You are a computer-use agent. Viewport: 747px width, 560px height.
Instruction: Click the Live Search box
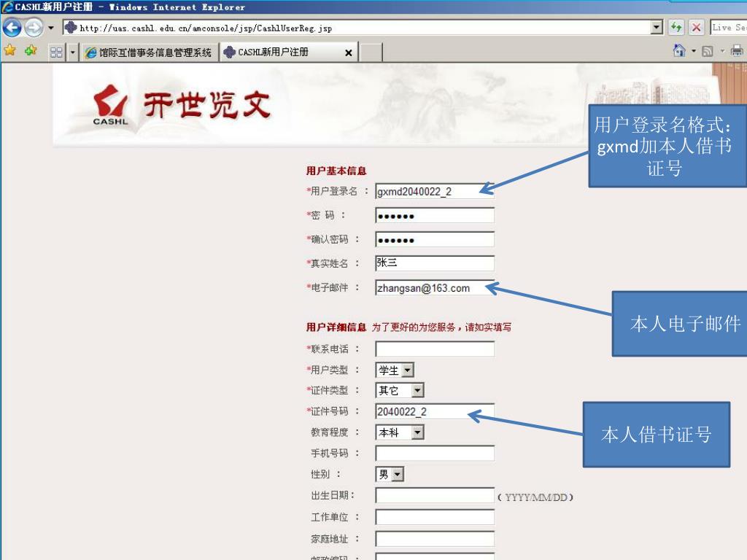(729, 28)
